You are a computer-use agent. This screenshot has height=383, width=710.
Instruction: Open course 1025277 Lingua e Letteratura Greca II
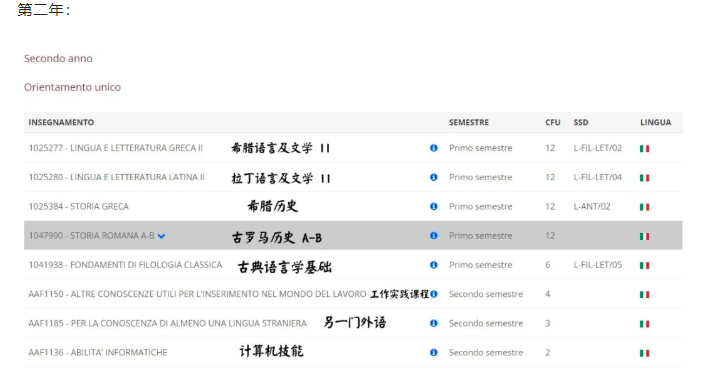[x=115, y=148]
